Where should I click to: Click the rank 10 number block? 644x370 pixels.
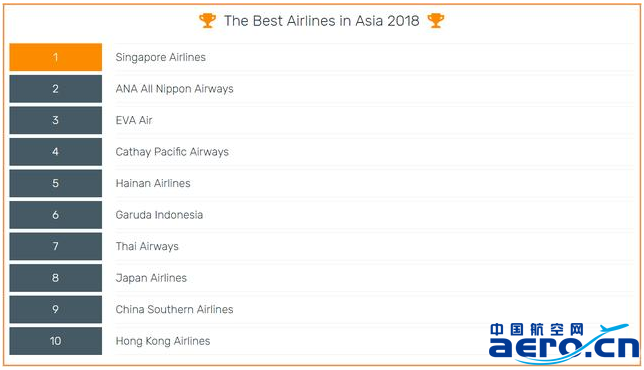coord(55,341)
